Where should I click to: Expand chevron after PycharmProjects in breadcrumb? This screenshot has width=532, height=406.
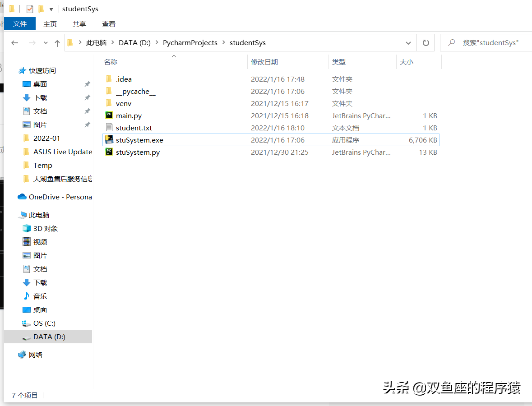224,42
